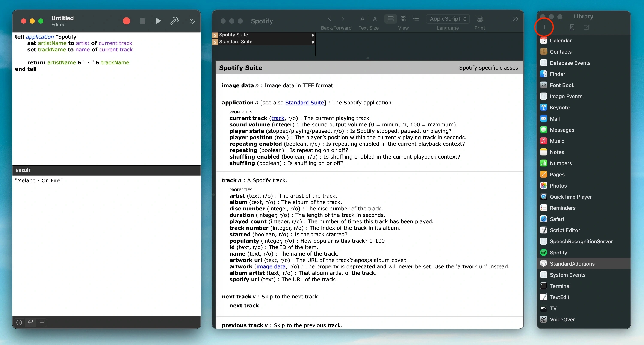
Task: Select Terminal in Library list
Action: click(584, 286)
